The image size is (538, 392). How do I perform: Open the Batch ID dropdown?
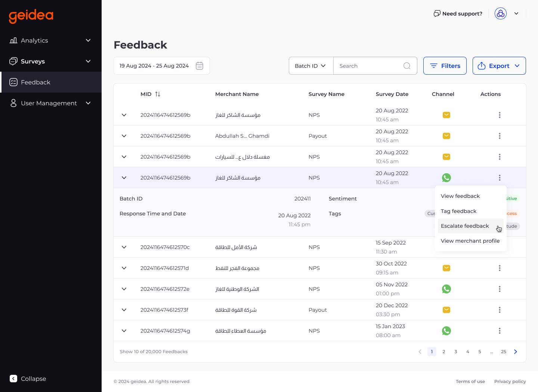click(310, 65)
